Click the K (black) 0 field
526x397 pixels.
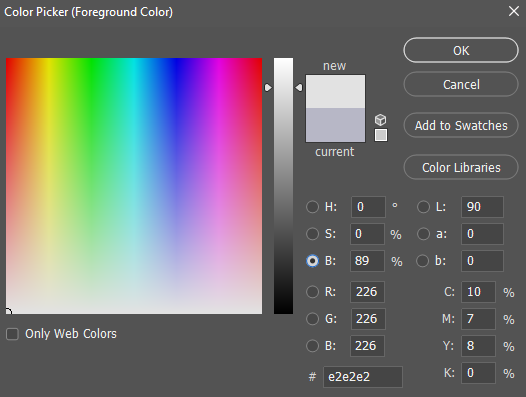479,373
